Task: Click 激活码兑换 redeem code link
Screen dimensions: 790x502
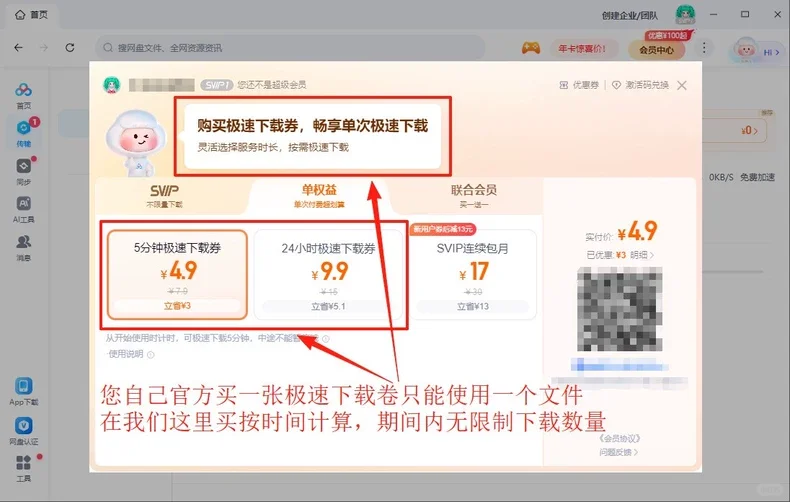Action: coord(640,85)
